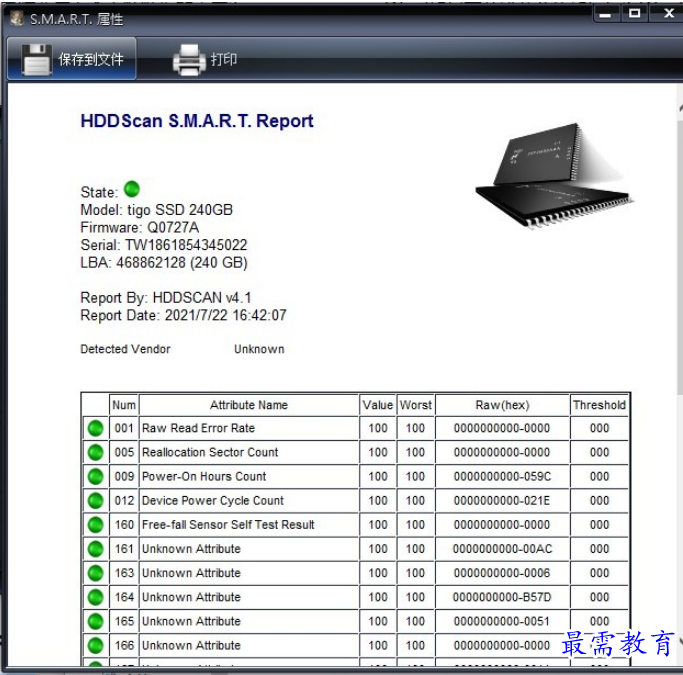Select the Power-On Hours Count text
The width and height of the screenshot is (683, 675).
pos(204,476)
